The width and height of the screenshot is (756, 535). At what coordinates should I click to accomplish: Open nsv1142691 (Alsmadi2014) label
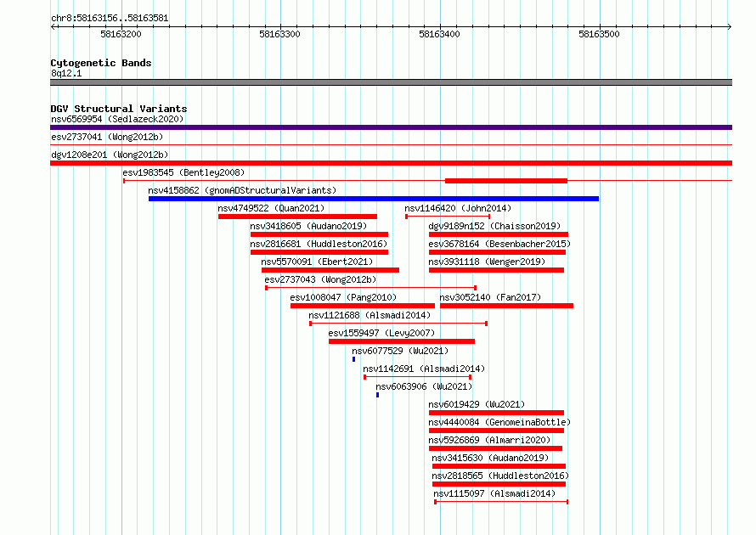tap(424, 369)
